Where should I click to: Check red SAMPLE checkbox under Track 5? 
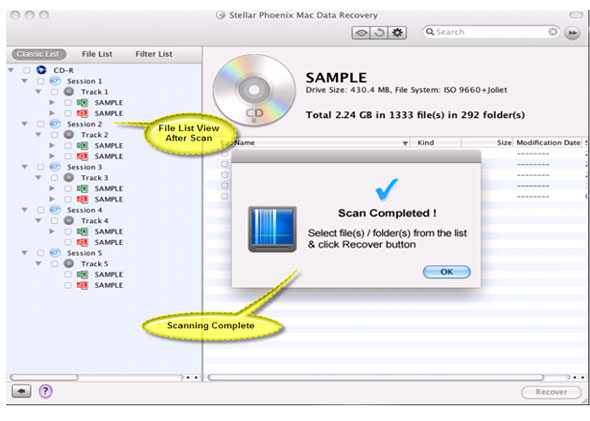[x=68, y=285]
